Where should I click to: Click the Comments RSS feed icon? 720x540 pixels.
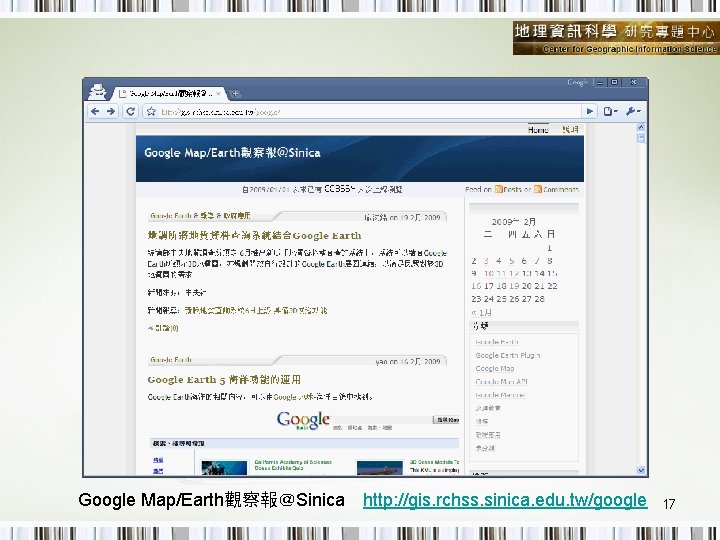coord(537,189)
